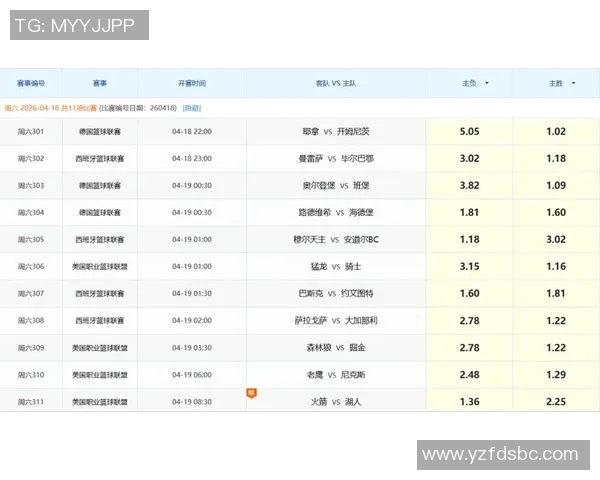Click 西班牙篮球联赛 in the 周六302 row
Image resolution: width=600 pixels, height=480 pixels.
[x=100, y=158]
